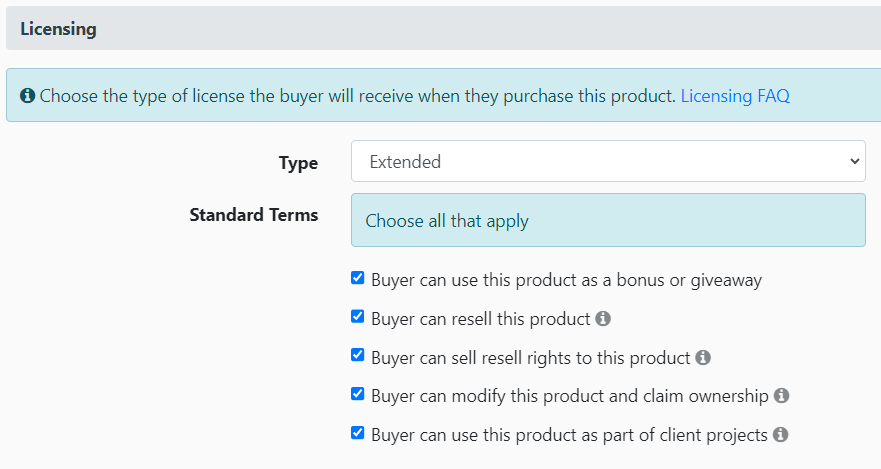Click the chevron arrow of the Type select
The height and width of the screenshot is (469, 881).
coord(854,161)
